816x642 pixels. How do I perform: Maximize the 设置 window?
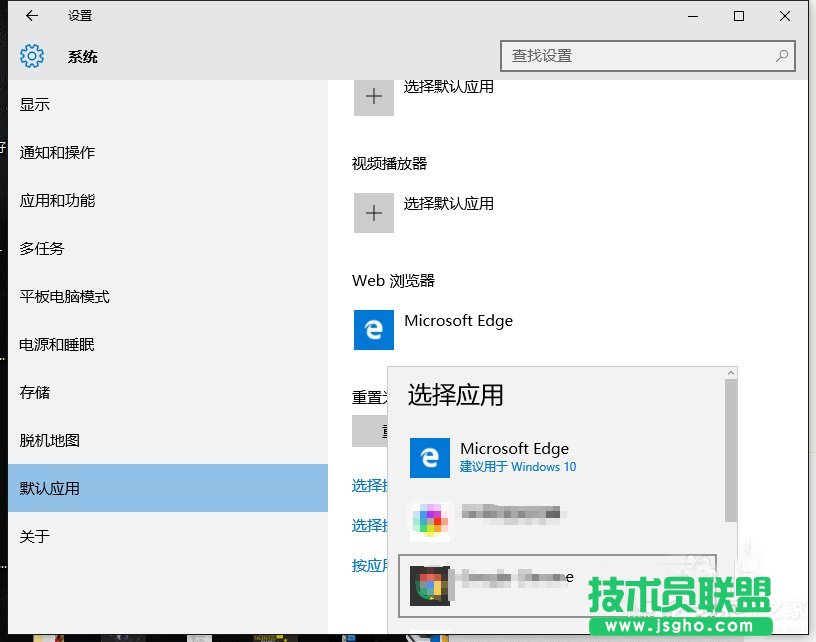pyautogui.click(x=738, y=16)
